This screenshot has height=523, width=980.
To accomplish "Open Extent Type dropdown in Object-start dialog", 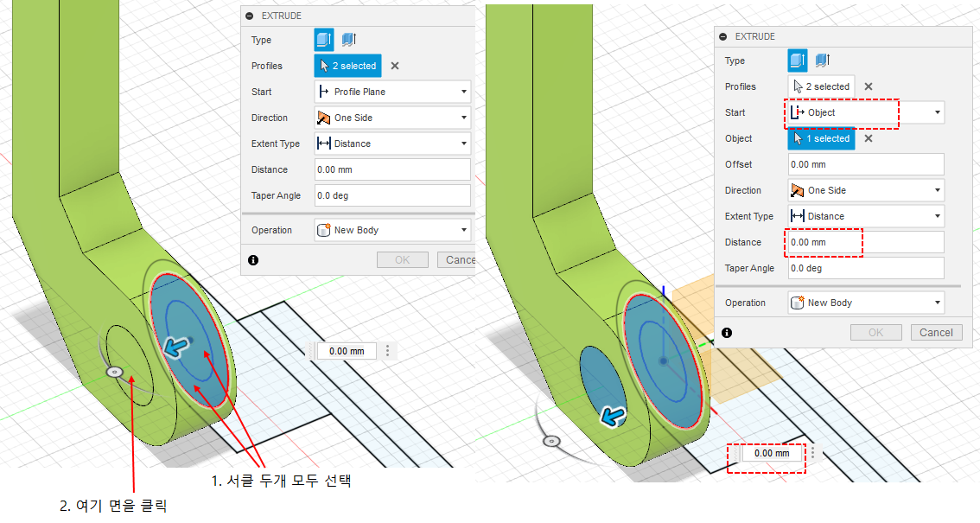I will click(866, 216).
